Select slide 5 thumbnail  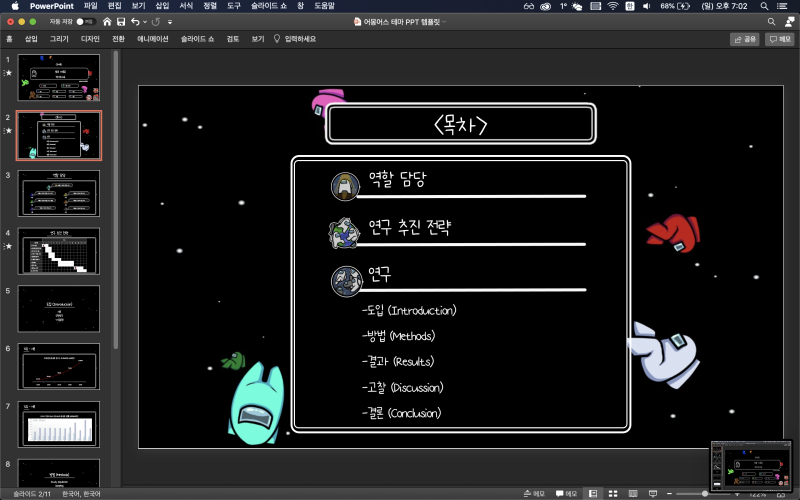pos(59,309)
